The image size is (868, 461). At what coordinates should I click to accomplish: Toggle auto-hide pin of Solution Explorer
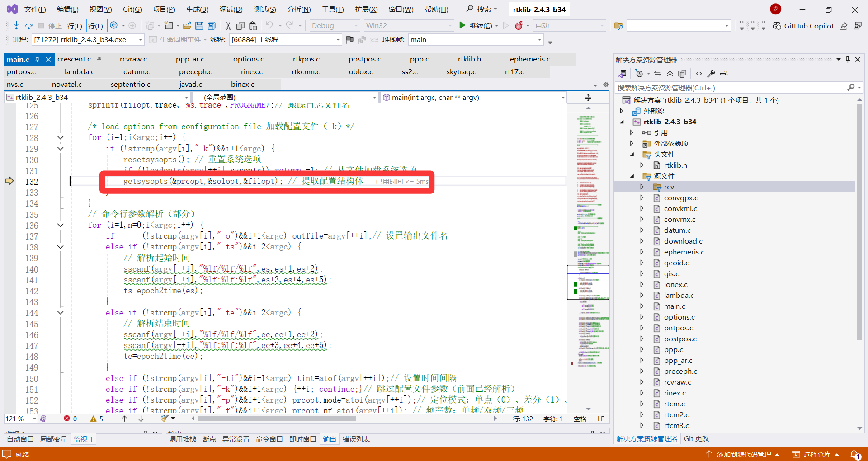tap(848, 59)
